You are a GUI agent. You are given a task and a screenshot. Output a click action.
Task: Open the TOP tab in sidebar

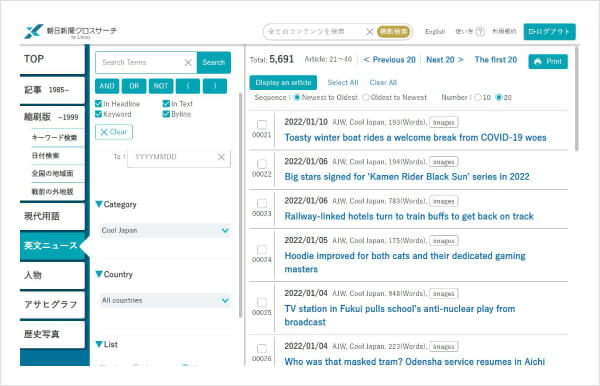(52, 59)
